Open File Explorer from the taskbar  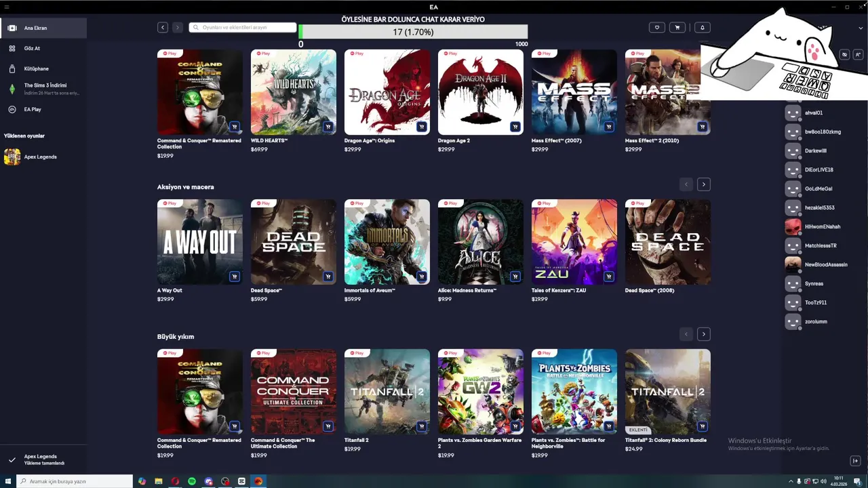(x=159, y=481)
